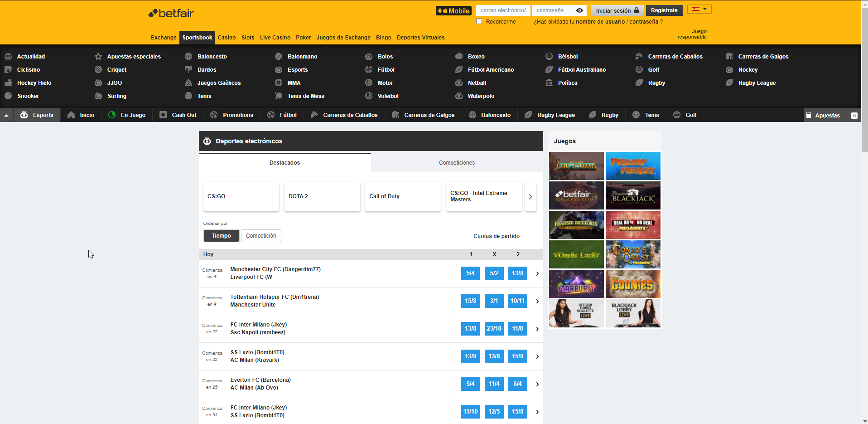Select 5/4 odds for Manchester City win
Screen dimensions: 868x424
[x=470, y=273]
